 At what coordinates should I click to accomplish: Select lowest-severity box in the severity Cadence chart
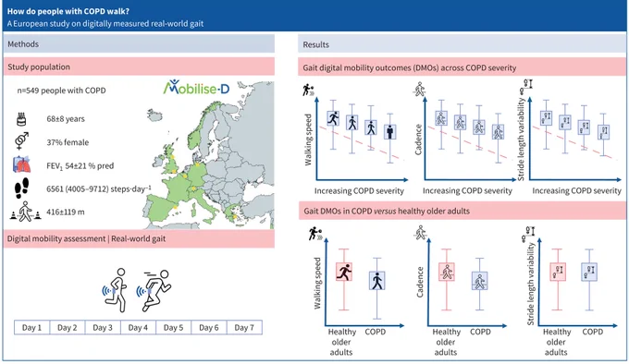441,118
